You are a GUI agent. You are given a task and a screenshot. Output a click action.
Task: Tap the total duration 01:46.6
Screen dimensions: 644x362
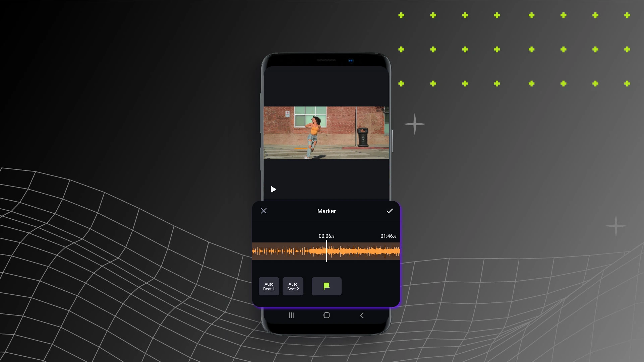coord(388,236)
